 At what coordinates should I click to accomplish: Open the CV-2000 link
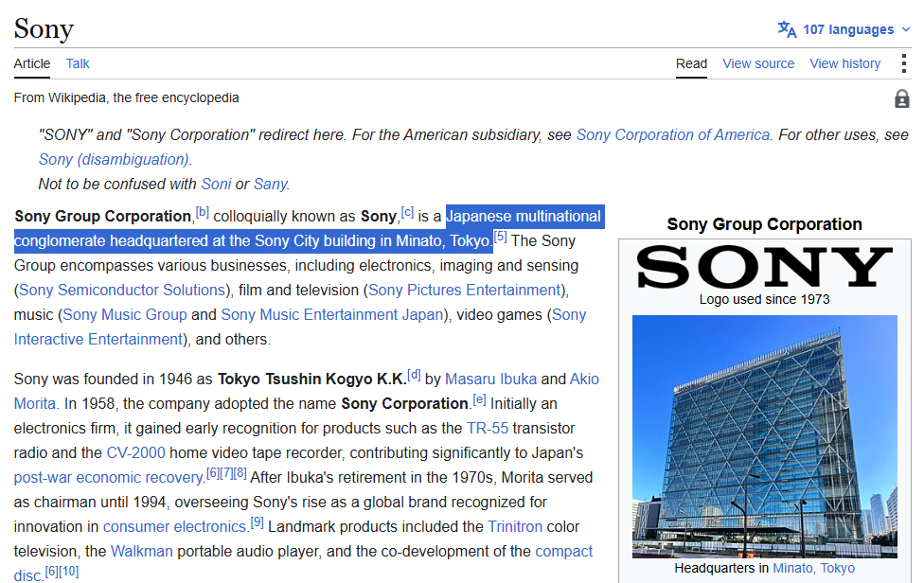pyautogui.click(x=135, y=453)
